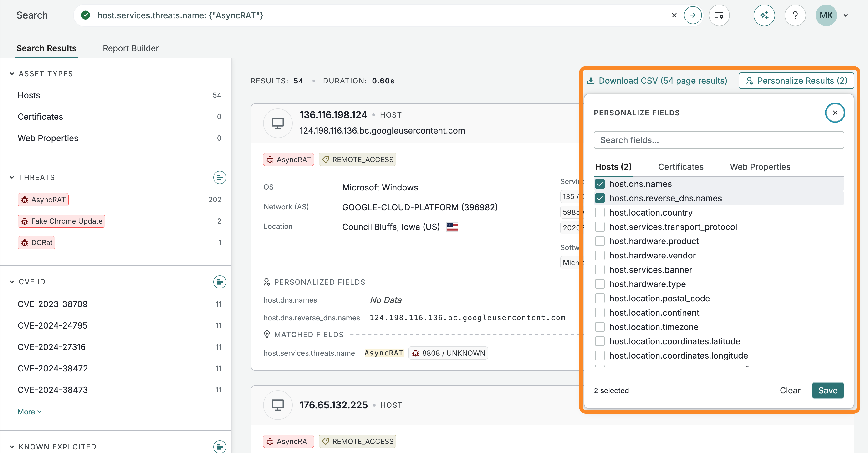
Task: Open CVE ID breakdown chart icon
Action: tap(219, 282)
